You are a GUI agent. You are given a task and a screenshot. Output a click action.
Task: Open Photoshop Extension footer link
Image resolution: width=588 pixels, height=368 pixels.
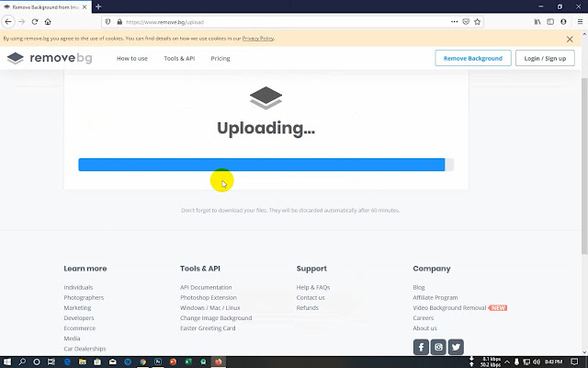[x=209, y=297]
